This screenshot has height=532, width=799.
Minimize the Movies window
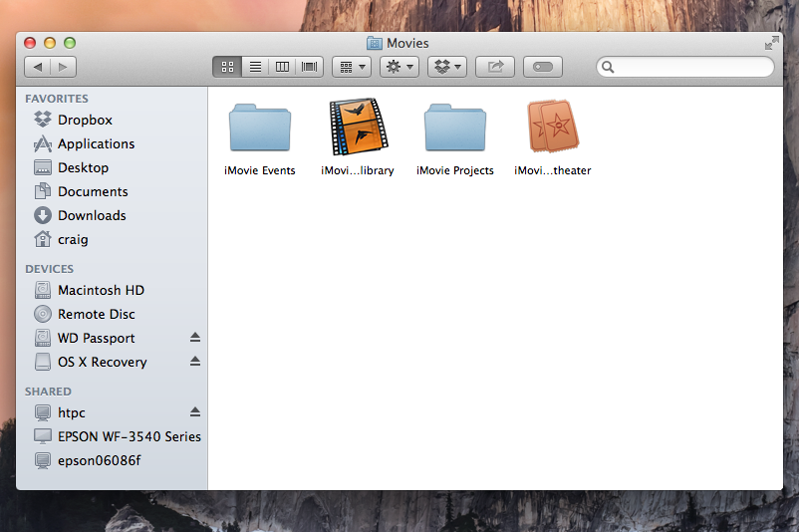(x=50, y=43)
